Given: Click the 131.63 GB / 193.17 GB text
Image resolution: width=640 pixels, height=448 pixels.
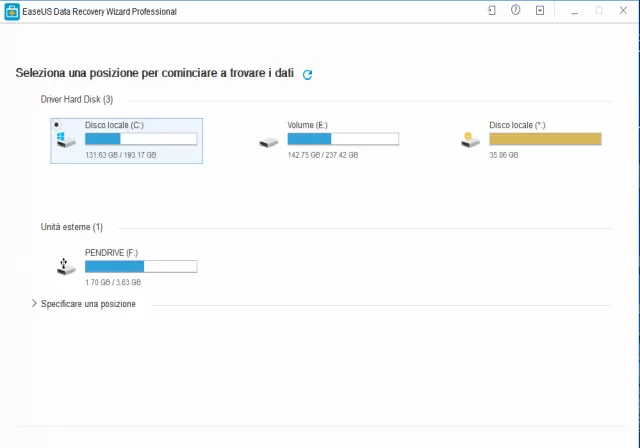Looking at the screenshot, I should (x=121, y=155).
